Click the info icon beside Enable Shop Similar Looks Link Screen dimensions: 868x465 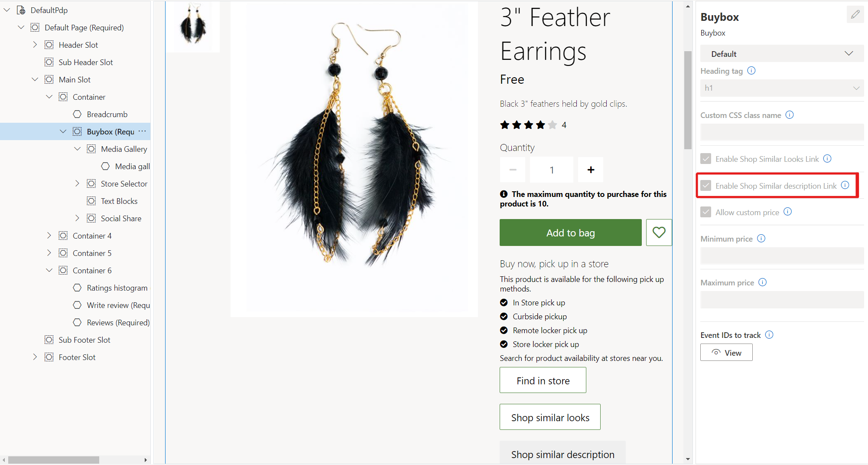[828, 159]
